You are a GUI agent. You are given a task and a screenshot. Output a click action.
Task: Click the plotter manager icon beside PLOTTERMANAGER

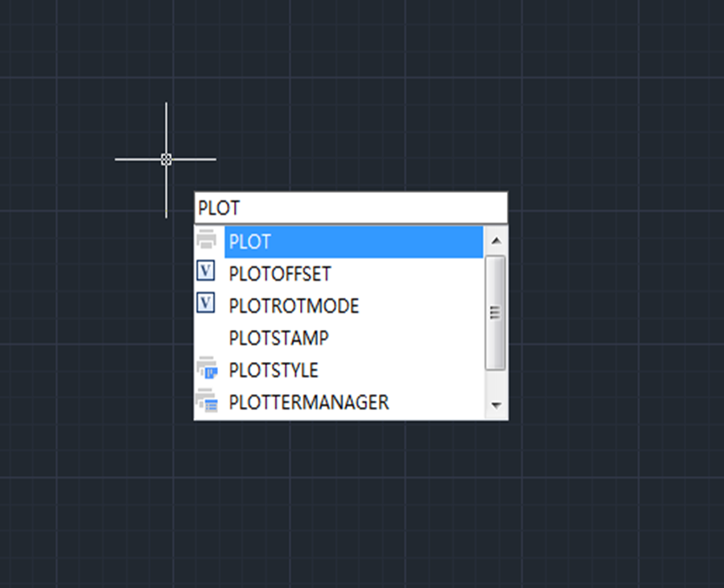pos(207,401)
